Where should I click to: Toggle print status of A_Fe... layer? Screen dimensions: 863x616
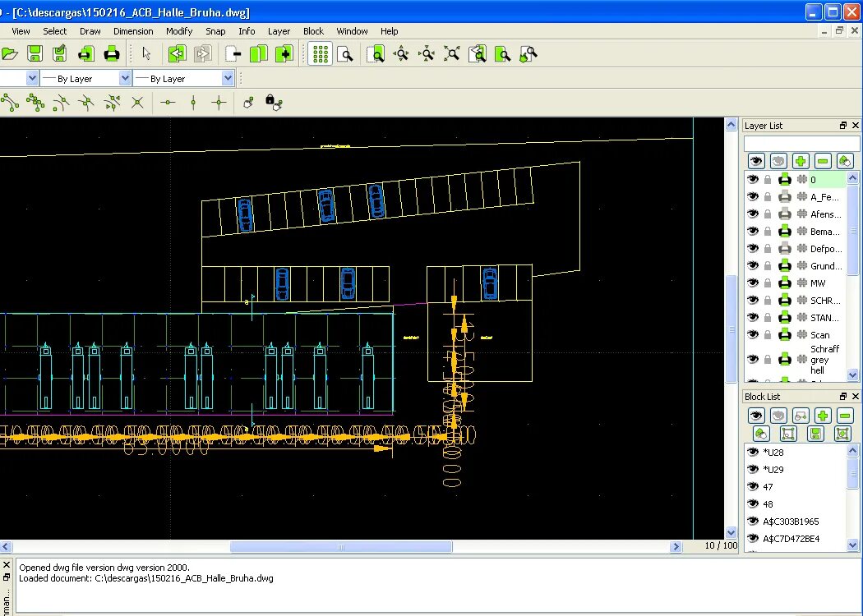coord(785,196)
